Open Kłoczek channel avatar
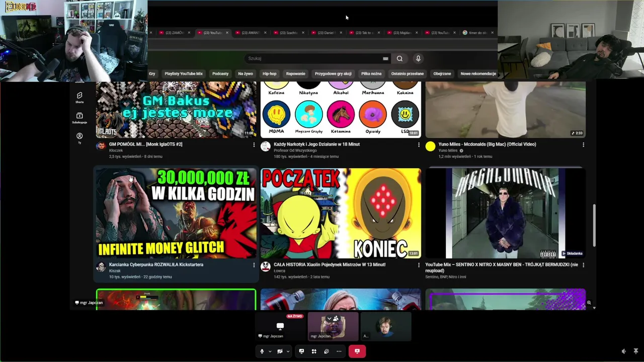 (x=101, y=146)
